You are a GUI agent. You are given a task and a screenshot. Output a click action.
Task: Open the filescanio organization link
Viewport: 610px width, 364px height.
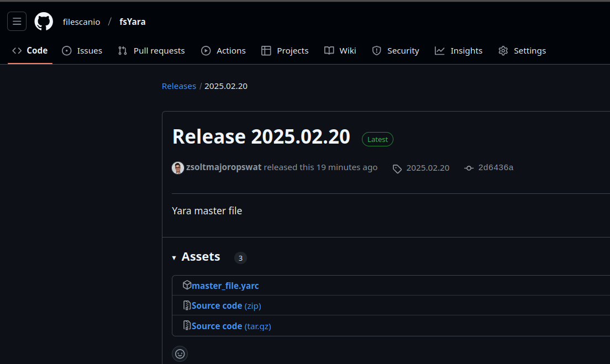point(81,22)
